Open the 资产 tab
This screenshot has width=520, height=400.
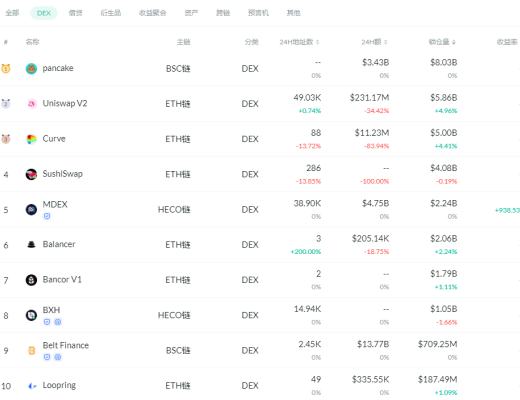[191, 13]
